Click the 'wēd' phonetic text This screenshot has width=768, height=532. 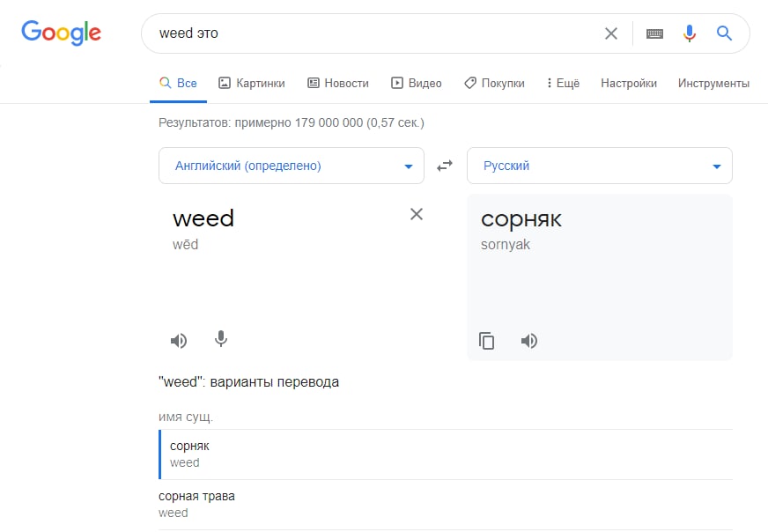(x=185, y=245)
